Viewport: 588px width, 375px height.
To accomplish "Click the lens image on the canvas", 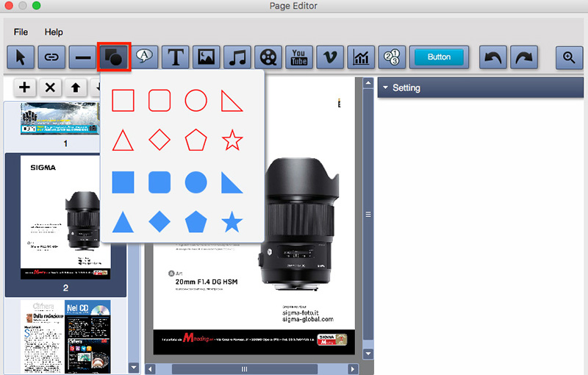I will pos(299,224).
